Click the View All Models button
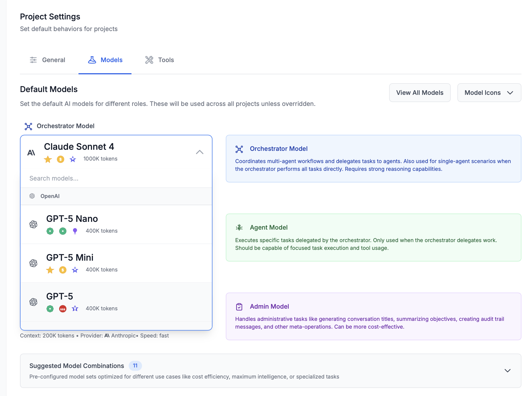This screenshot has height=396, width=532. pyautogui.click(x=420, y=93)
